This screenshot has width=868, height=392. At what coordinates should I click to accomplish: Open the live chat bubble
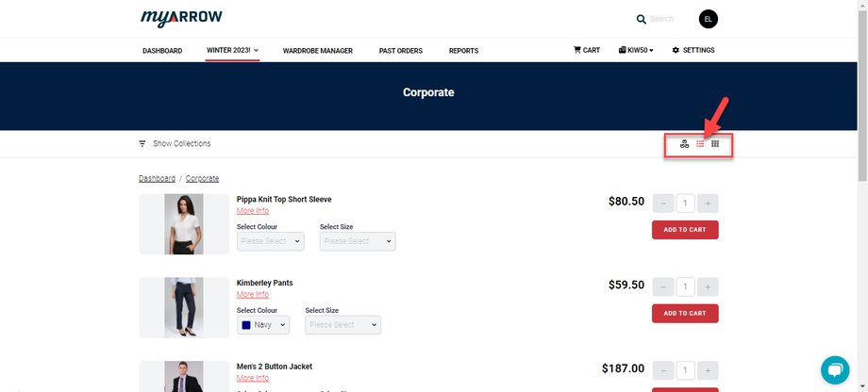click(835, 370)
